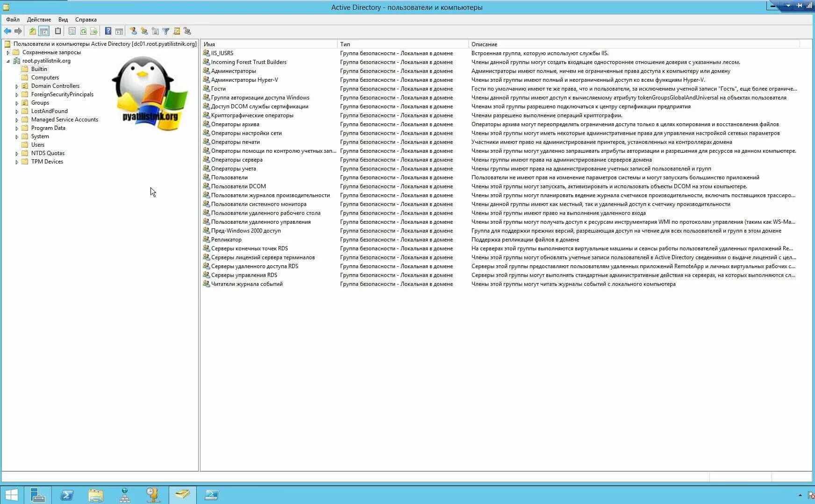This screenshot has width=815, height=504.
Task: Sort by the Имя column header
Action: coord(269,44)
